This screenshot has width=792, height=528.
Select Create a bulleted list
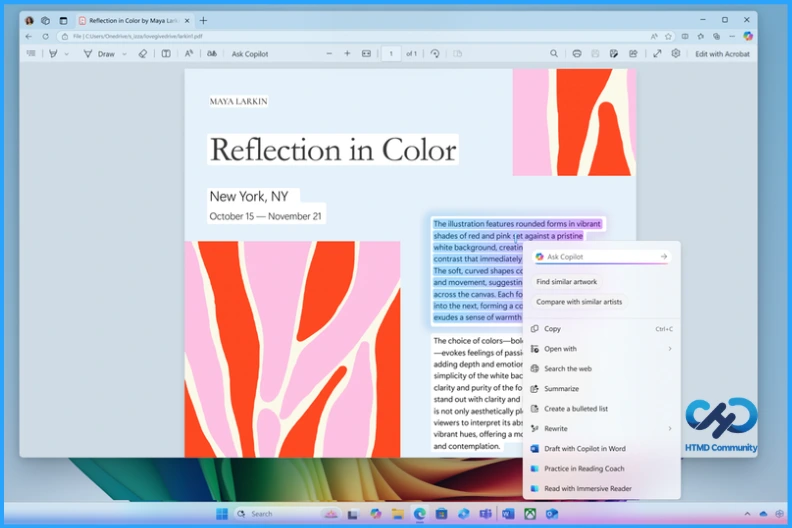[602, 409]
